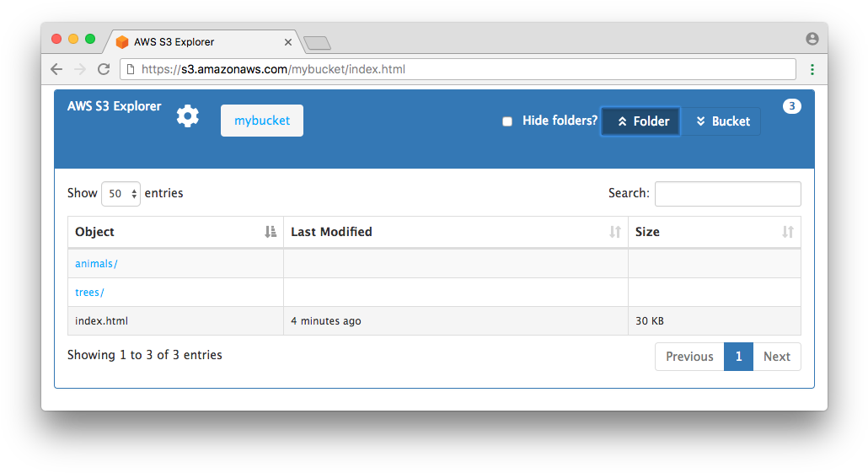Open the settings gear icon

tap(188, 116)
